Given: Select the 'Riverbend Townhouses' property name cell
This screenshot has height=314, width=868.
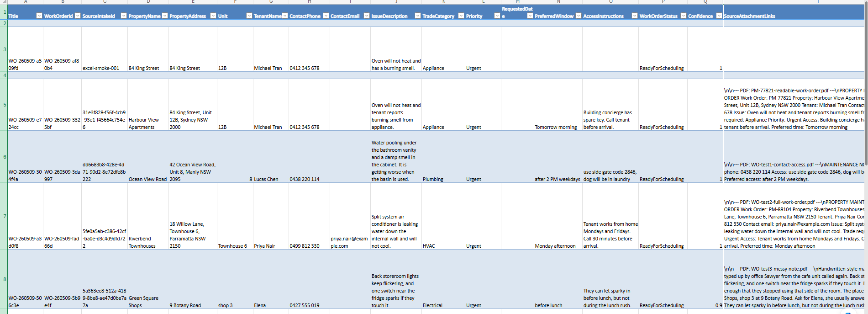Looking at the screenshot, I should 148,216.
